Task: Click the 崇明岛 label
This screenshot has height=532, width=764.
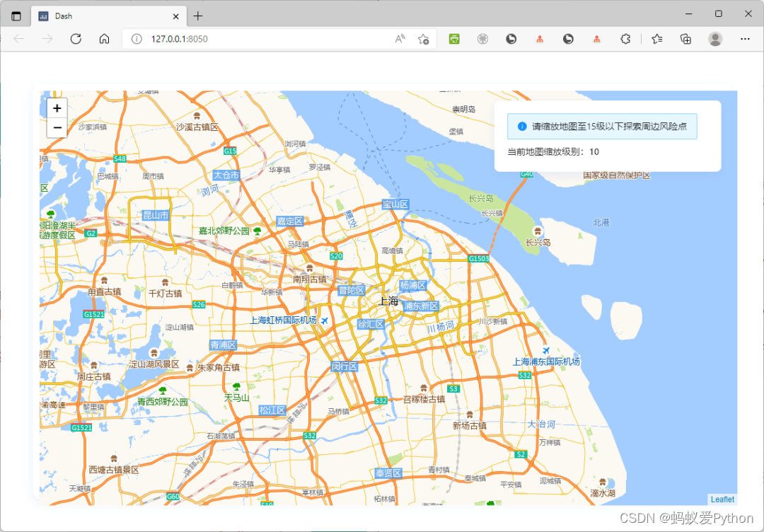Action: [464, 110]
